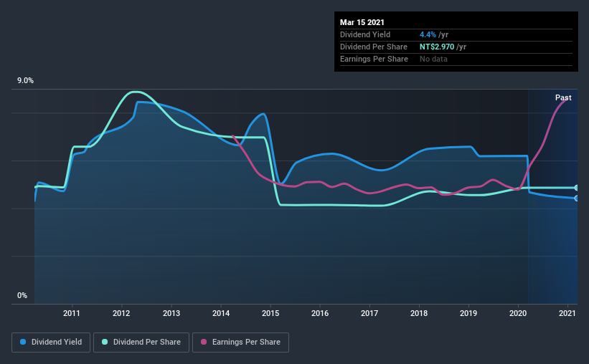Toggle the Dividend Per Share legend button
Viewport: 589px width, 364px height.
point(141,343)
